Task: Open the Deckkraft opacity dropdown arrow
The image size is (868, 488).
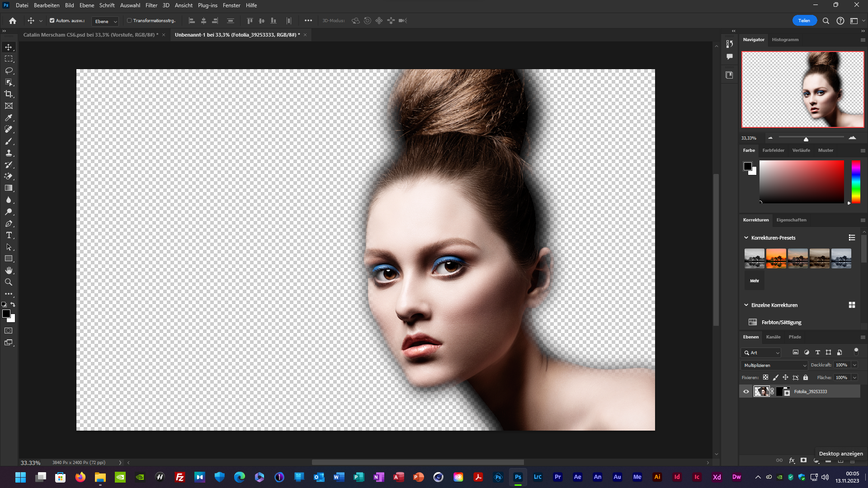Action: tap(854, 365)
